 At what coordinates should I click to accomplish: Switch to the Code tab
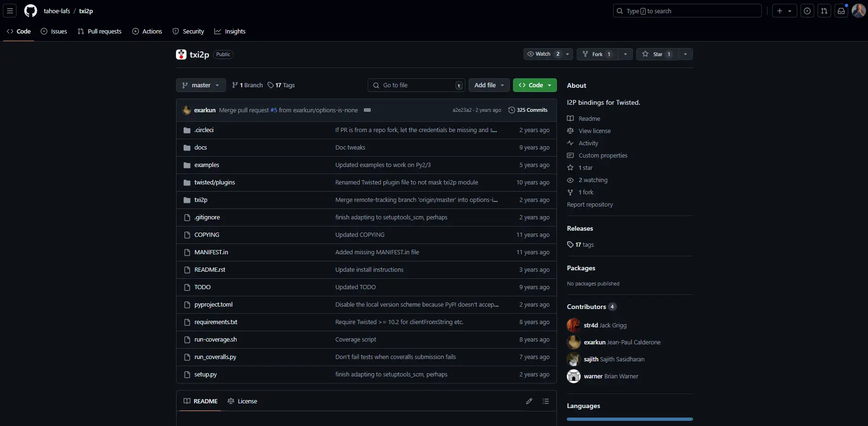(19, 32)
